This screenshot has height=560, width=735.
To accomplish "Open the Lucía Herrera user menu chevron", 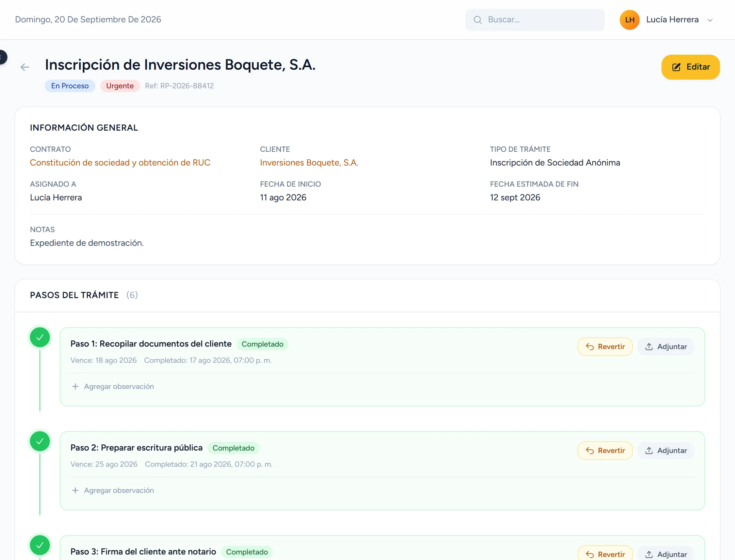I will (710, 20).
